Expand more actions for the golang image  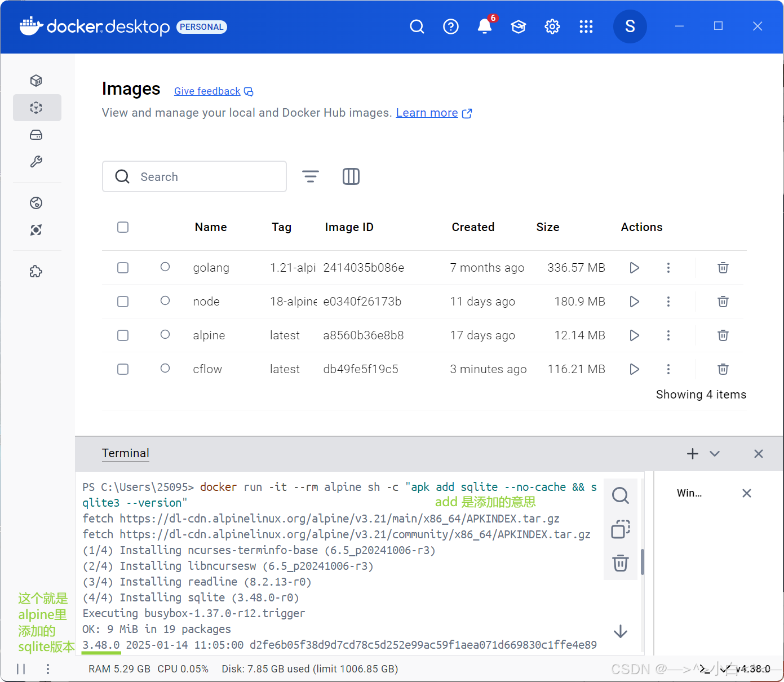coord(668,268)
